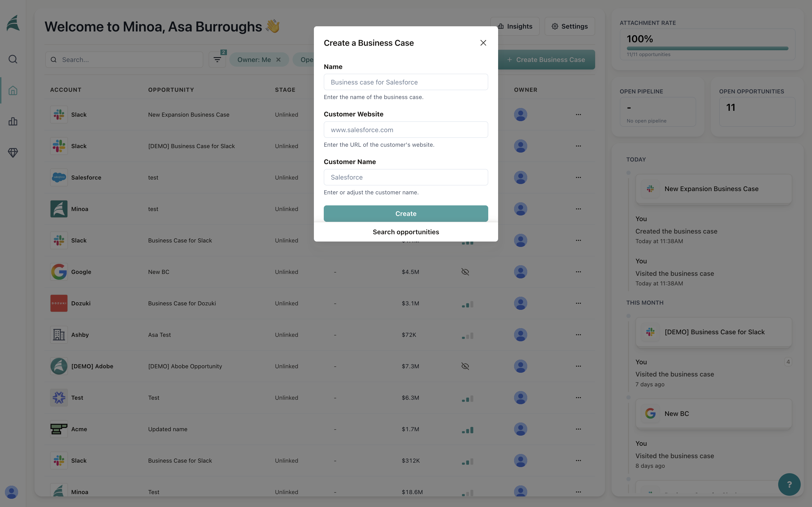Screen dimensions: 812x507
Task: Close the Create a Business Case dialog
Action: [483, 43]
